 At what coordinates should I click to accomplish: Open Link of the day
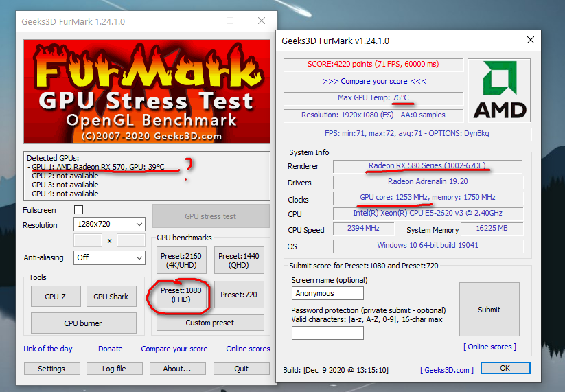pyautogui.click(x=48, y=349)
